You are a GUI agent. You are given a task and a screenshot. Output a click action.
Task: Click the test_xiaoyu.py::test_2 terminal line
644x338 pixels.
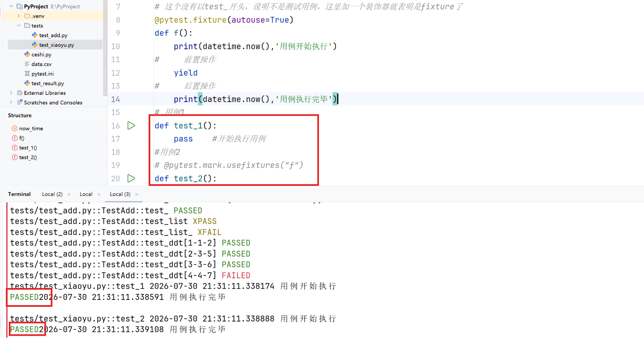pos(173,319)
